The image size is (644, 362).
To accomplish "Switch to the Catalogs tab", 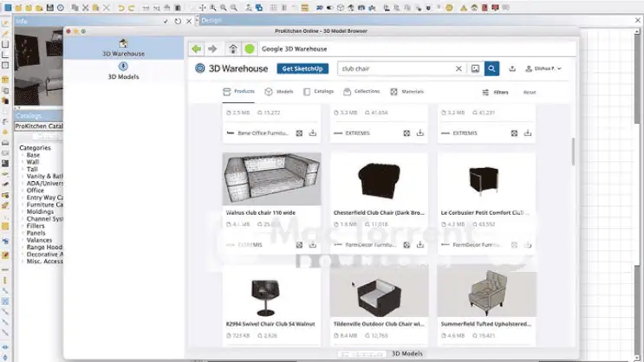I will click(318, 92).
